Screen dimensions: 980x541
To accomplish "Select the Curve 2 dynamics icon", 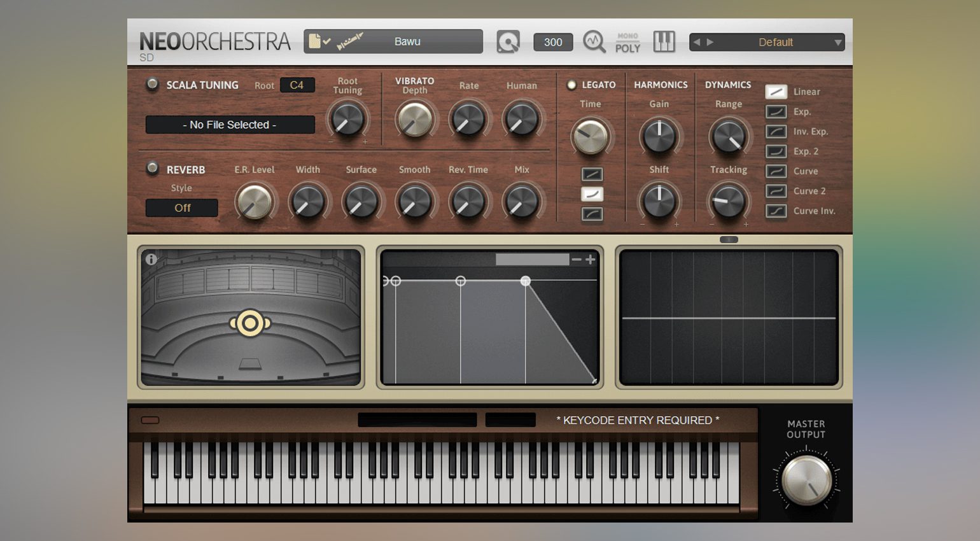I will (x=776, y=190).
